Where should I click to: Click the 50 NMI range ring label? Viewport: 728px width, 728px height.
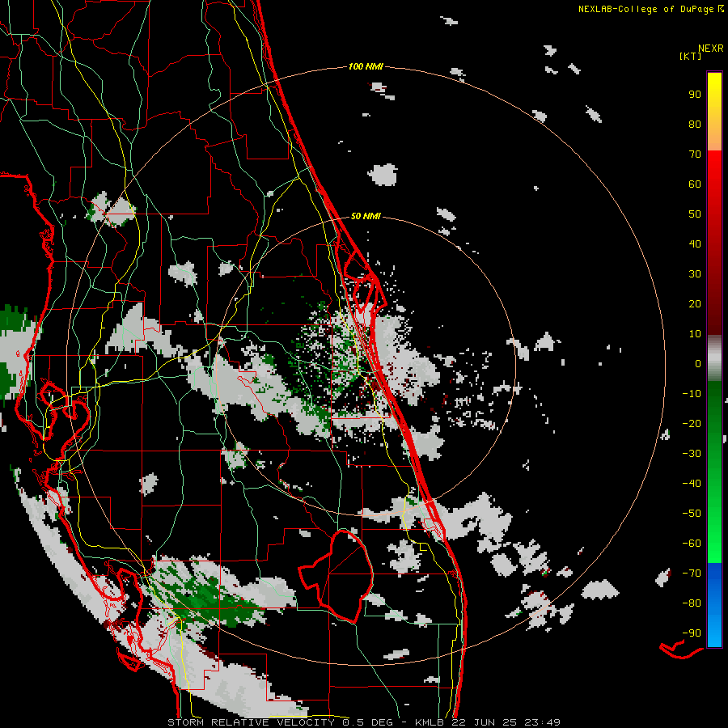366,216
